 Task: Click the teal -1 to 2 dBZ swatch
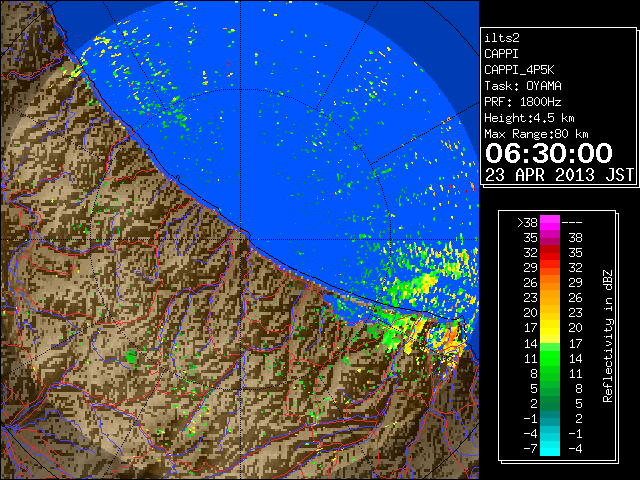[550, 418]
